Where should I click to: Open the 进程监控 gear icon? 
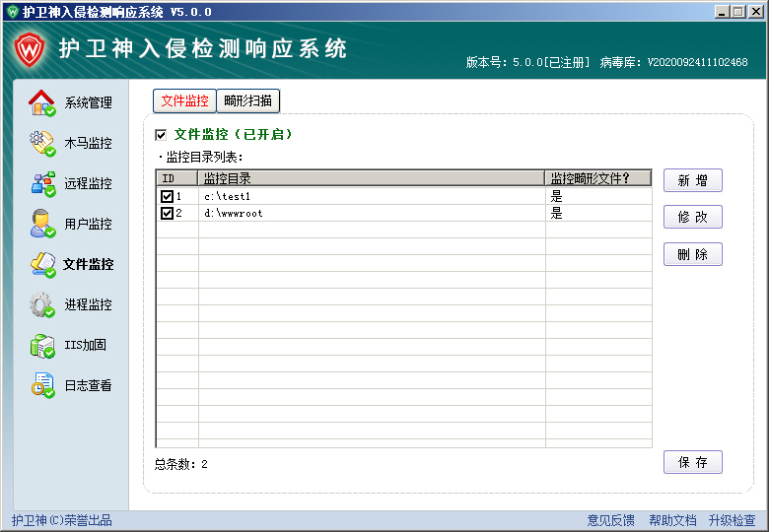[42, 304]
